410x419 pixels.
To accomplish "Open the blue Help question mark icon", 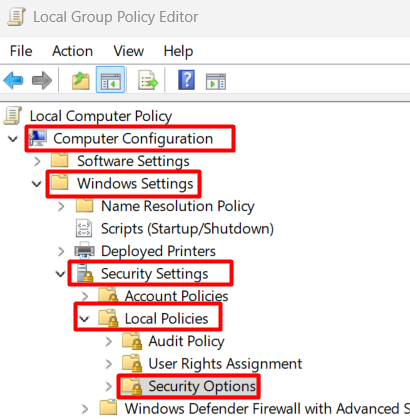I will tap(186, 80).
